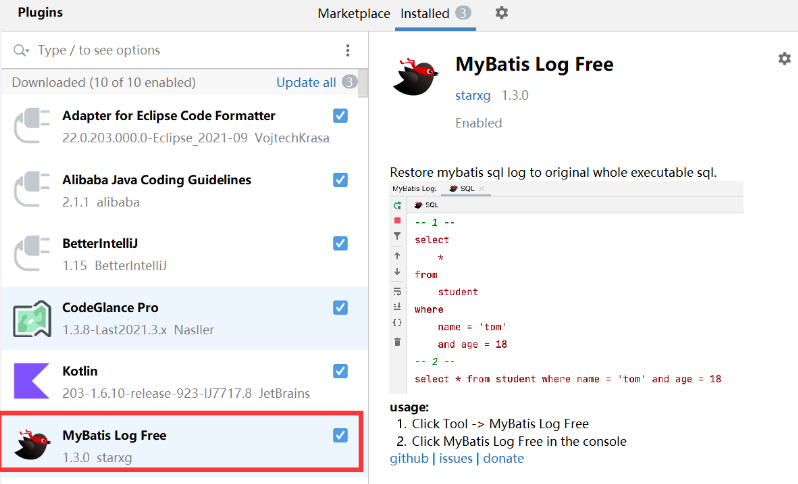
Task: Select MyBatis Log Free name in list
Action: click(115, 436)
